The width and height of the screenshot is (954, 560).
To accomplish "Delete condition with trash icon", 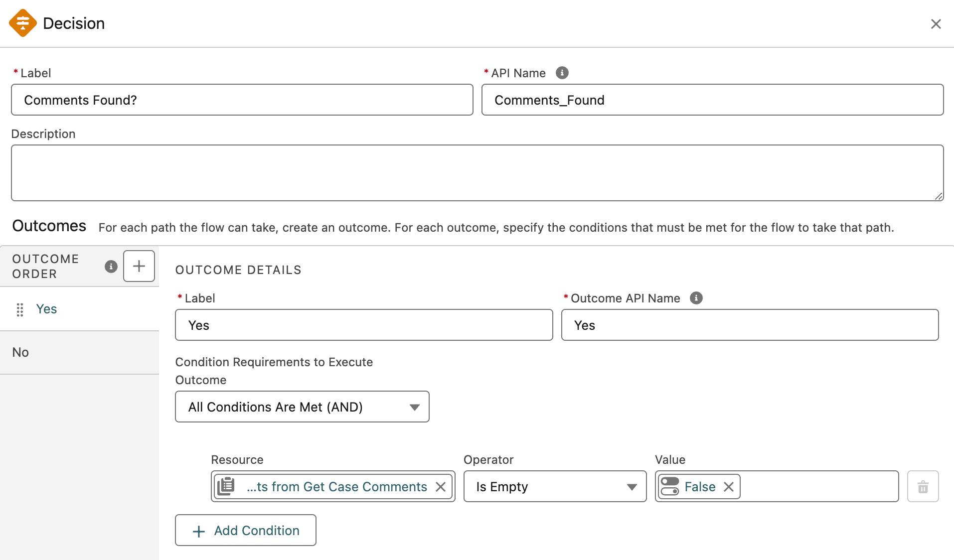I will pos(923,486).
